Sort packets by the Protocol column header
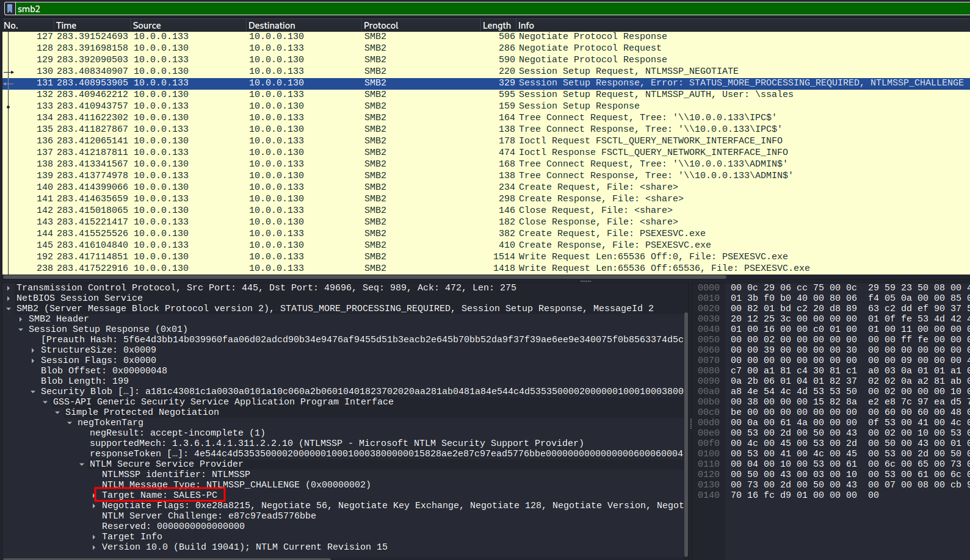This screenshot has width=970, height=560. pos(421,26)
